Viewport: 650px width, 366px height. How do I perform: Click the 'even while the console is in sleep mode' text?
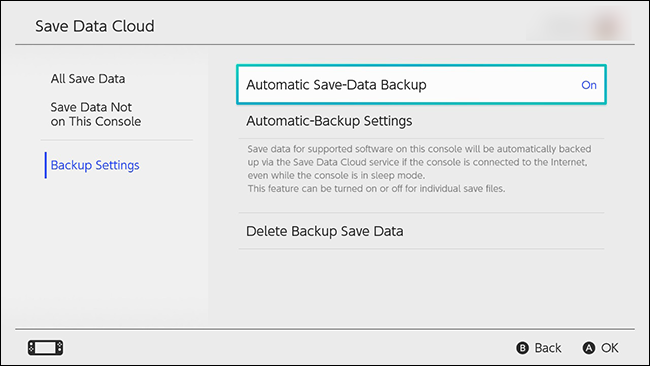(x=336, y=175)
